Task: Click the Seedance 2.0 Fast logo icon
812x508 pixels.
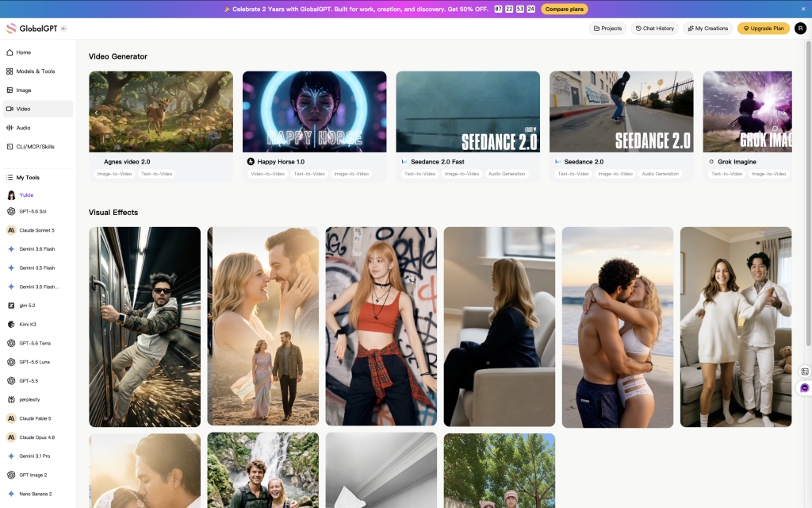Action: pos(404,162)
